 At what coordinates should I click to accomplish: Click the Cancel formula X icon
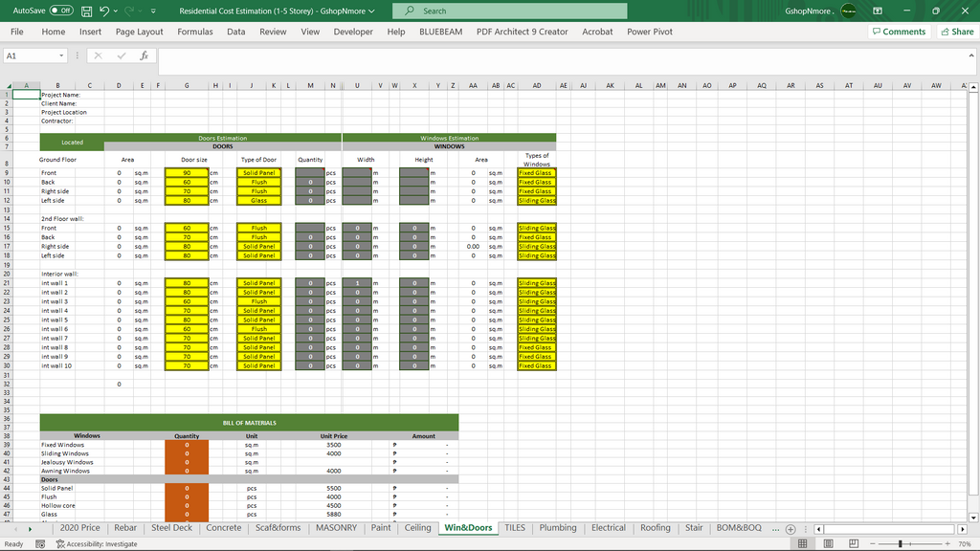99,55
